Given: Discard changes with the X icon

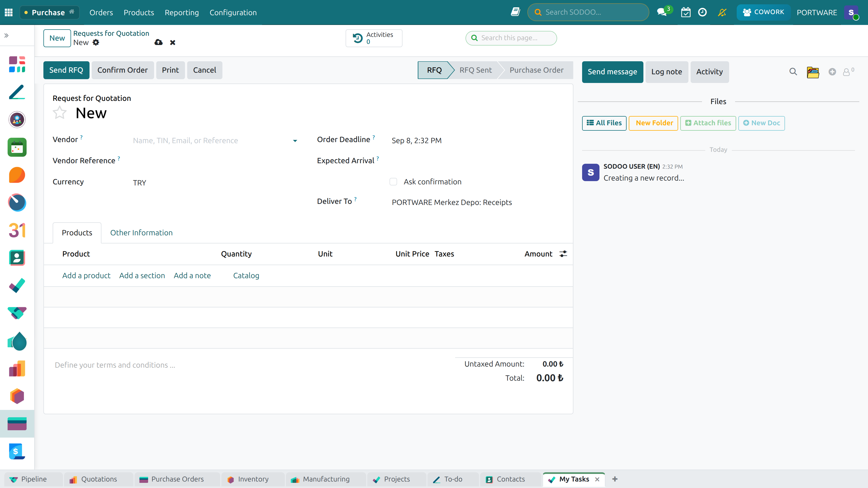Looking at the screenshot, I should point(173,43).
